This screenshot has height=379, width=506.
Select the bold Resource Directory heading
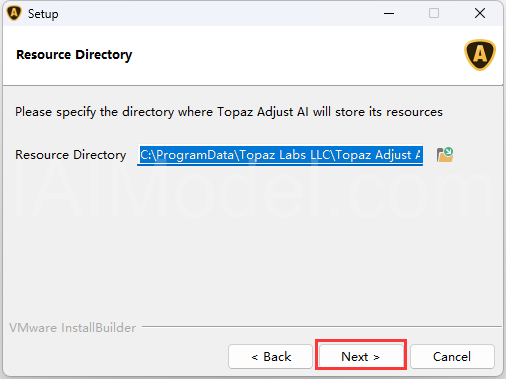coord(74,55)
